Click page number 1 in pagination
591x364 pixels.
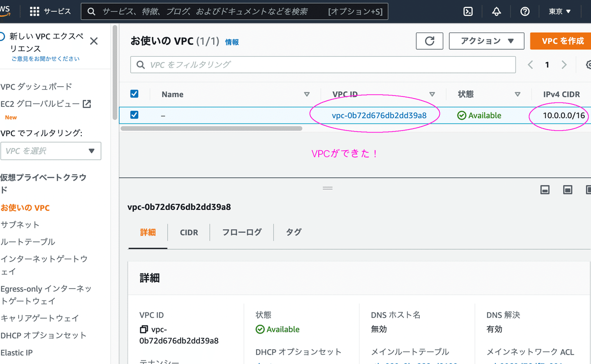547,65
